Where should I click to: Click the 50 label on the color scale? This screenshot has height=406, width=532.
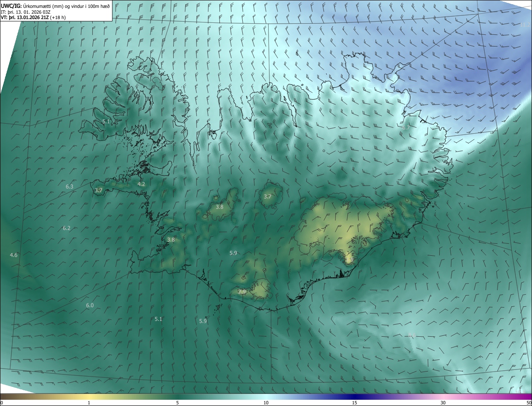(529, 403)
